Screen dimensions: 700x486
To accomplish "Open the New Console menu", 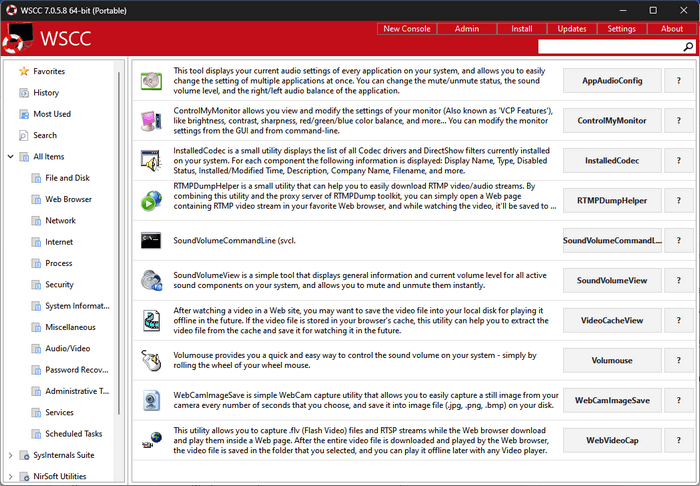I will (x=407, y=29).
